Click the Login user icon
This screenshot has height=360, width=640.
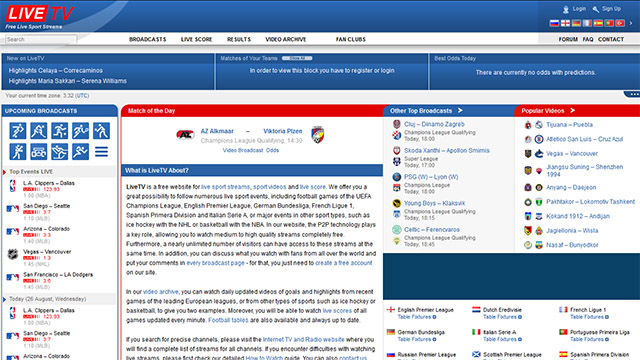(566, 9)
